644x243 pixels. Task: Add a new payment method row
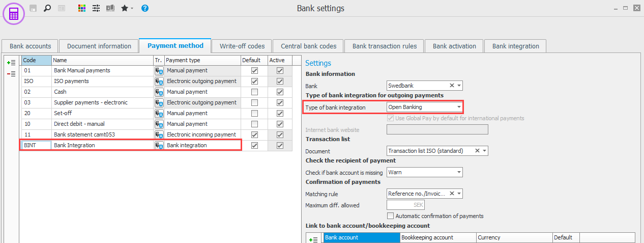(x=11, y=63)
